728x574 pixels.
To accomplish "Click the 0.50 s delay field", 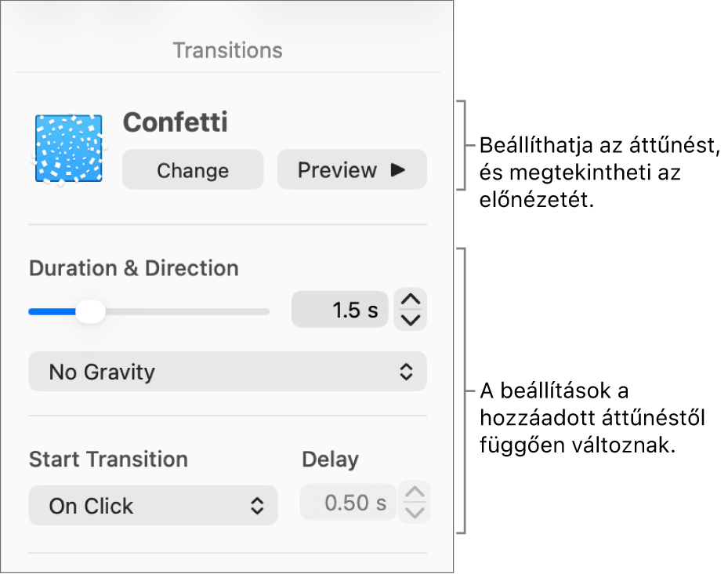I will point(348,503).
